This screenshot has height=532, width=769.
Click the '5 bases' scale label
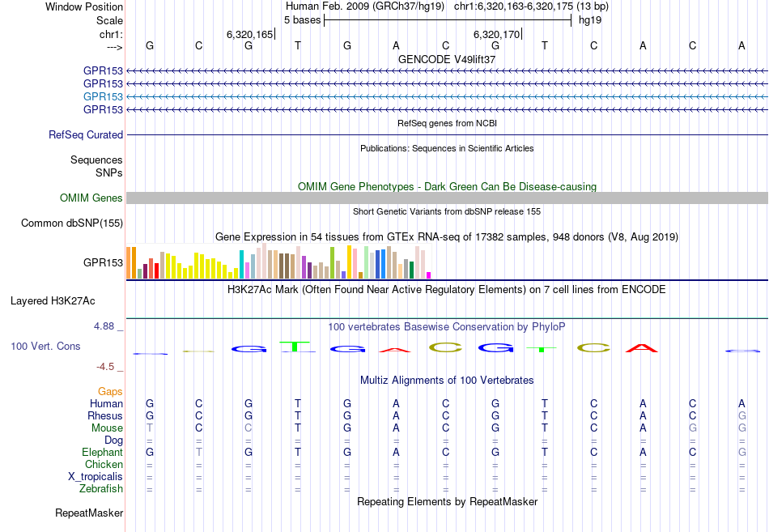302,20
